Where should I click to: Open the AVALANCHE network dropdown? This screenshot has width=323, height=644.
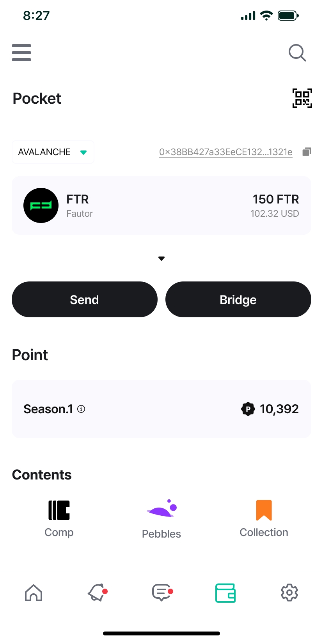click(53, 152)
